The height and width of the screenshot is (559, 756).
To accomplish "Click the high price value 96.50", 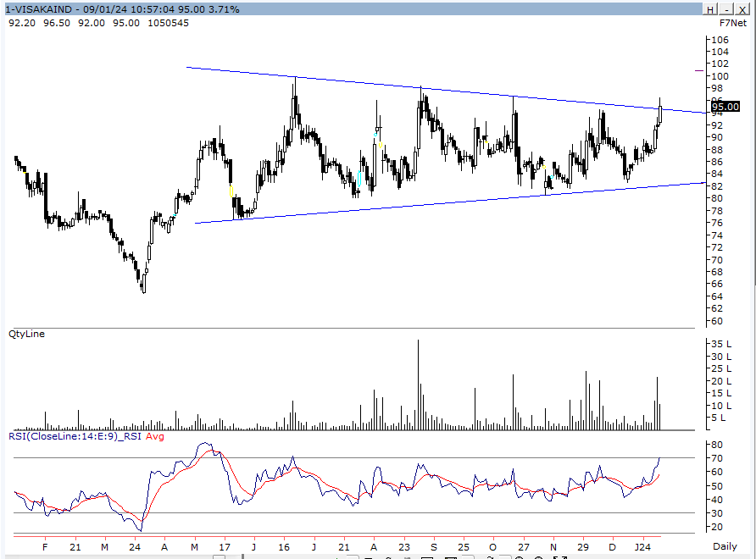I will coord(57,23).
